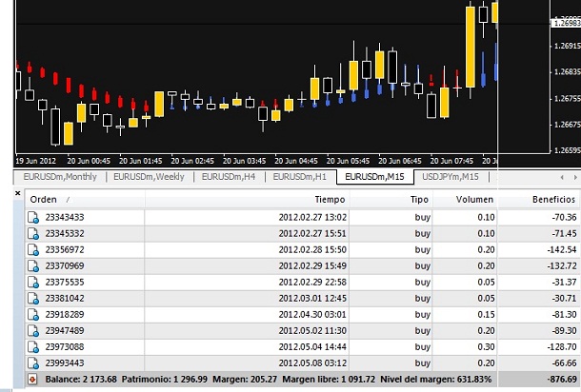Click the order icon for 23375535
Viewport: 581px width, 392px height.
point(34,282)
